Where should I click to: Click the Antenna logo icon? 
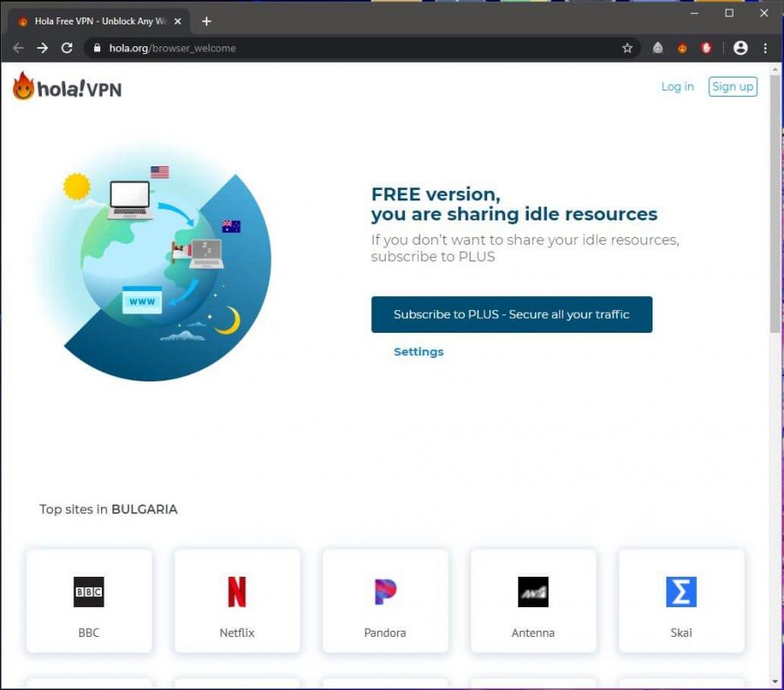click(x=533, y=592)
